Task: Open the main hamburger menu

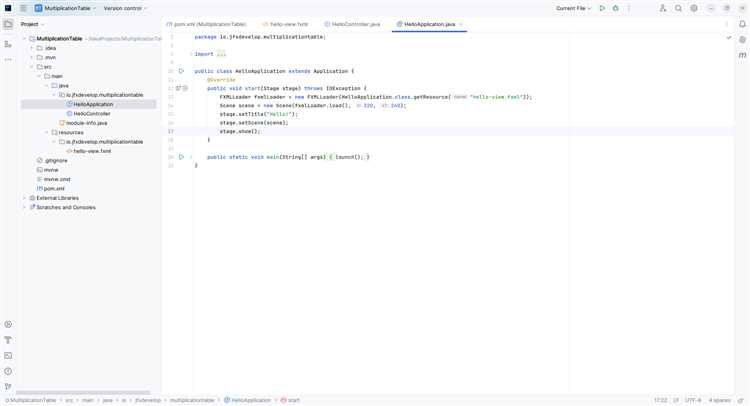Action: coord(23,8)
